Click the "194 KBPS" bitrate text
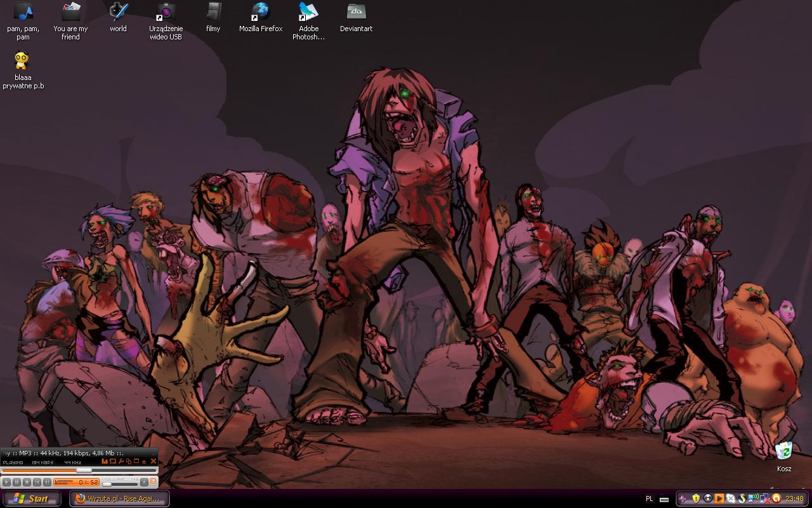This screenshot has height=508, width=812. pyautogui.click(x=43, y=462)
